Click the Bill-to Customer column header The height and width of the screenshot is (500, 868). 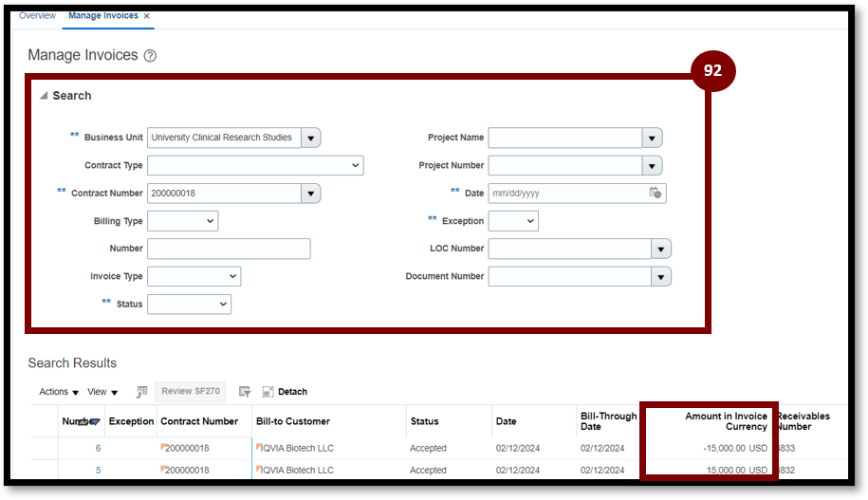pos(293,421)
